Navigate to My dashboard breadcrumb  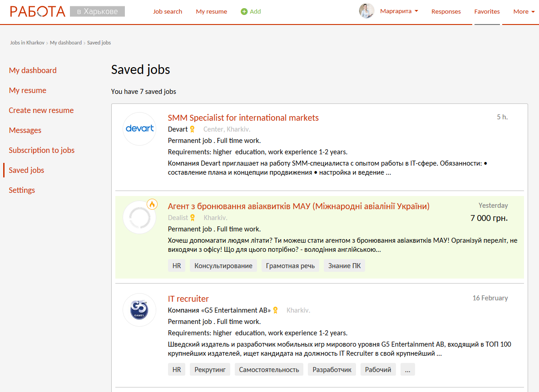tap(66, 43)
